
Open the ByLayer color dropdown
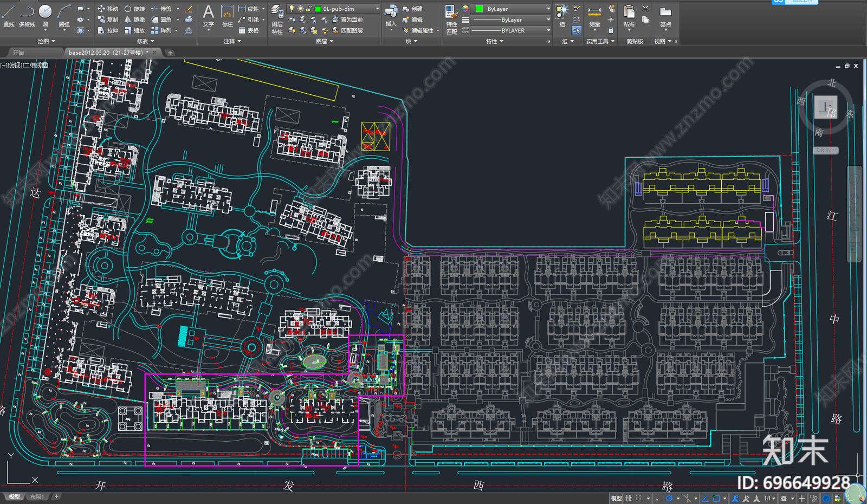click(548, 9)
